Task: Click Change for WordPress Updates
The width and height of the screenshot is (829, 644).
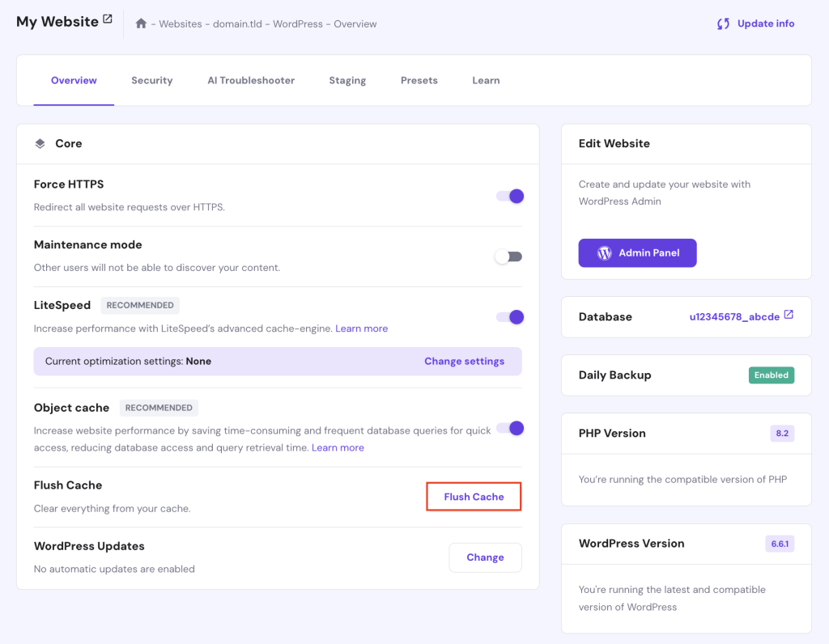Action: 485,557
